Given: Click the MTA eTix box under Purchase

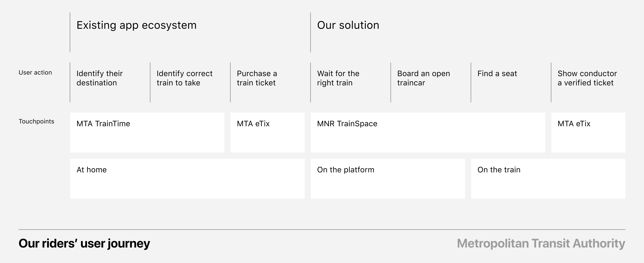Looking at the screenshot, I should pyautogui.click(x=267, y=133).
